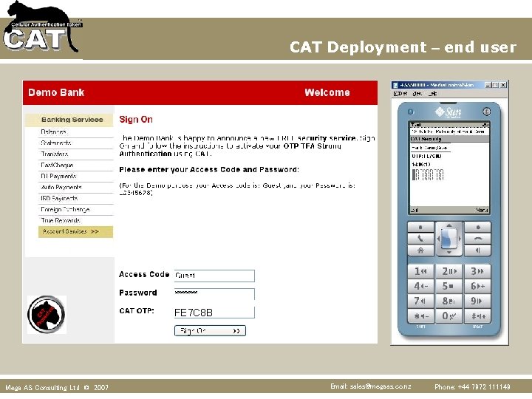Tap the phone keypad 3 key

tap(477, 271)
